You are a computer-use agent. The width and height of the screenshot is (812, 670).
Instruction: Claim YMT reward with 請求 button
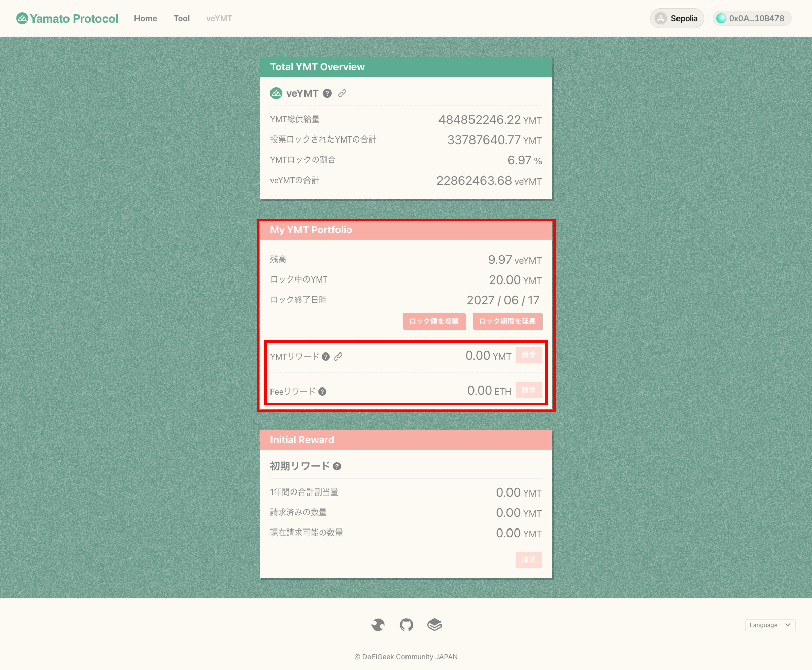(x=528, y=355)
